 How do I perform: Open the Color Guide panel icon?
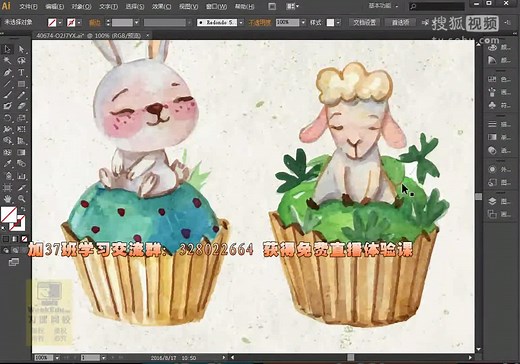[x=492, y=60]
